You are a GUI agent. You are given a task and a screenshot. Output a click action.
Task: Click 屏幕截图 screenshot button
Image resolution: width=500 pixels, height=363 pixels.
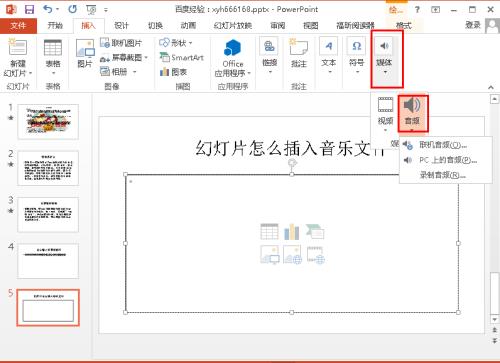[x=121, y=58]
